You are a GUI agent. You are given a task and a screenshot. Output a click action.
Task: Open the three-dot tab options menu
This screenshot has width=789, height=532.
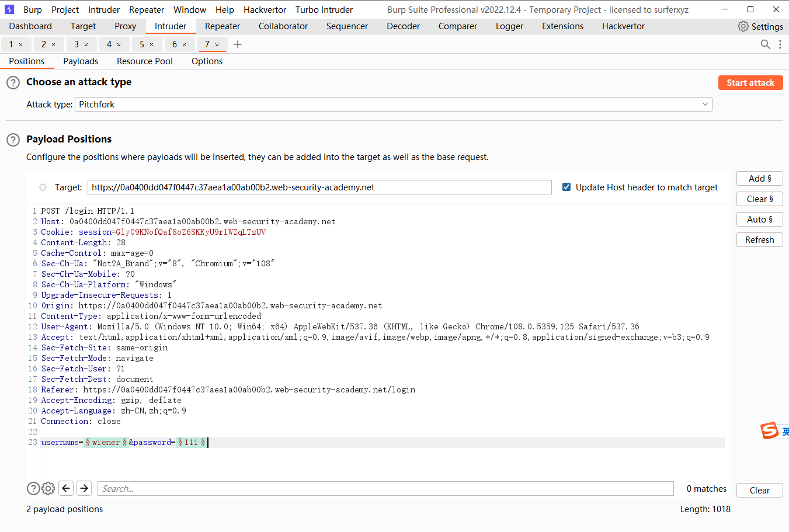point(780,44)
